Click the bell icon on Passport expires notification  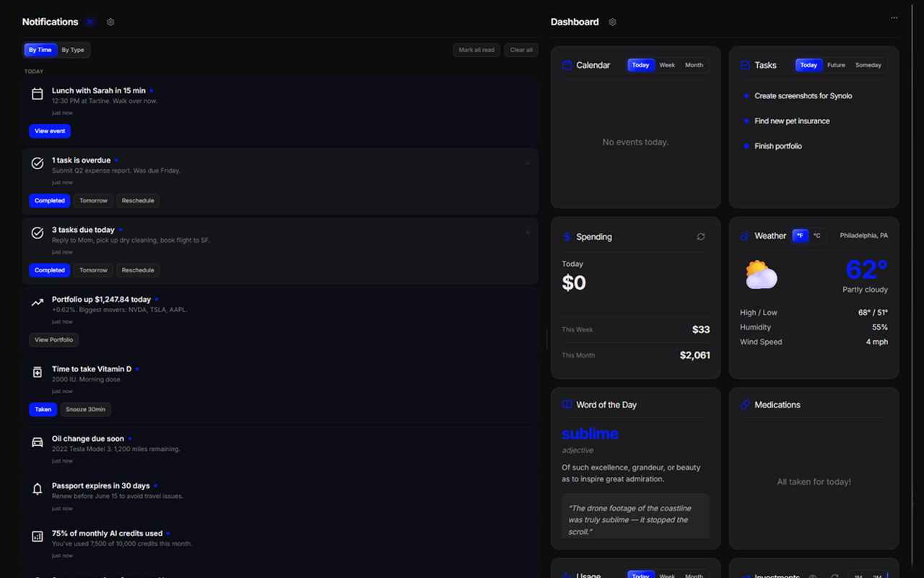tap(38, 489)
